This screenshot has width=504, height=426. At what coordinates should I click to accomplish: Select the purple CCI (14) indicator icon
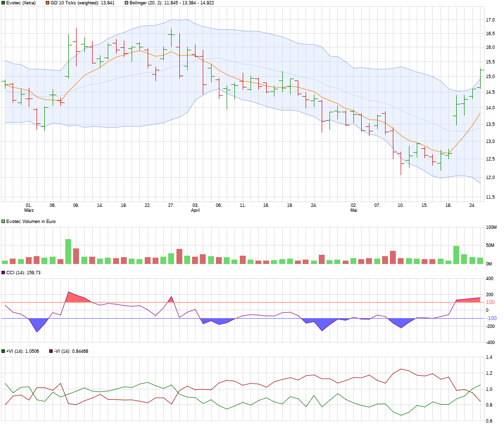(x=3, y=272)
